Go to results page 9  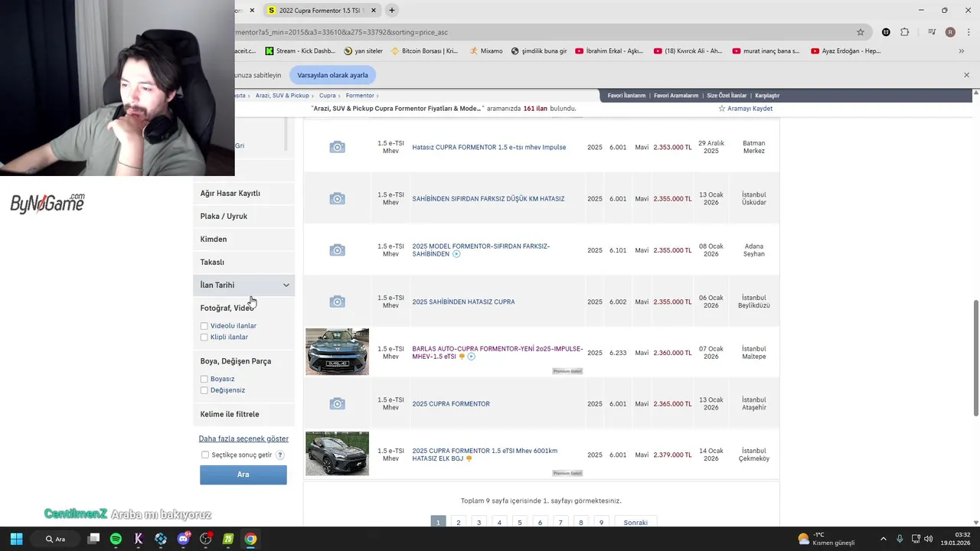click(601, 523)
